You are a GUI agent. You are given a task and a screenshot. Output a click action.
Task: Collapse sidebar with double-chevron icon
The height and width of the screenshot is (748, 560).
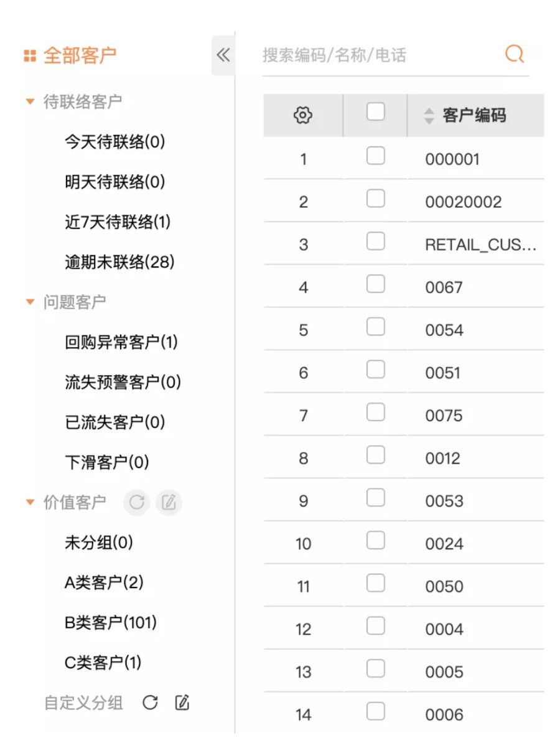point(223,55)
